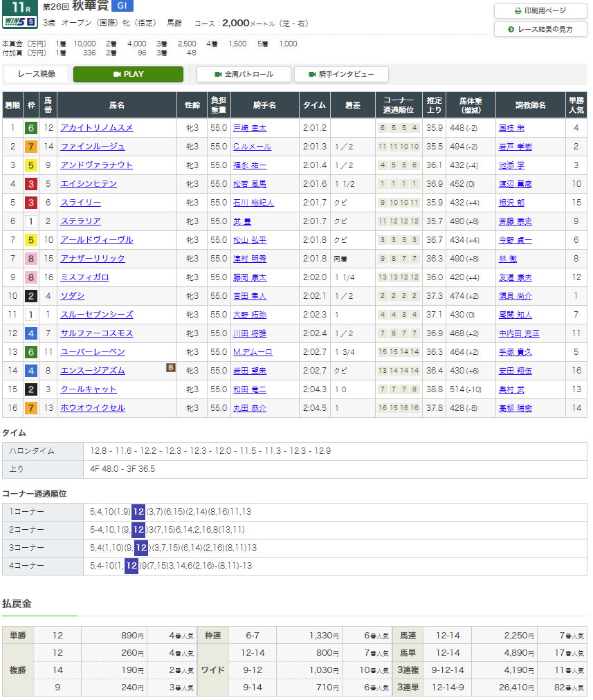Open trainer link 国枝 栄
This screenshot has width=593, height=700.
point(512,128)
